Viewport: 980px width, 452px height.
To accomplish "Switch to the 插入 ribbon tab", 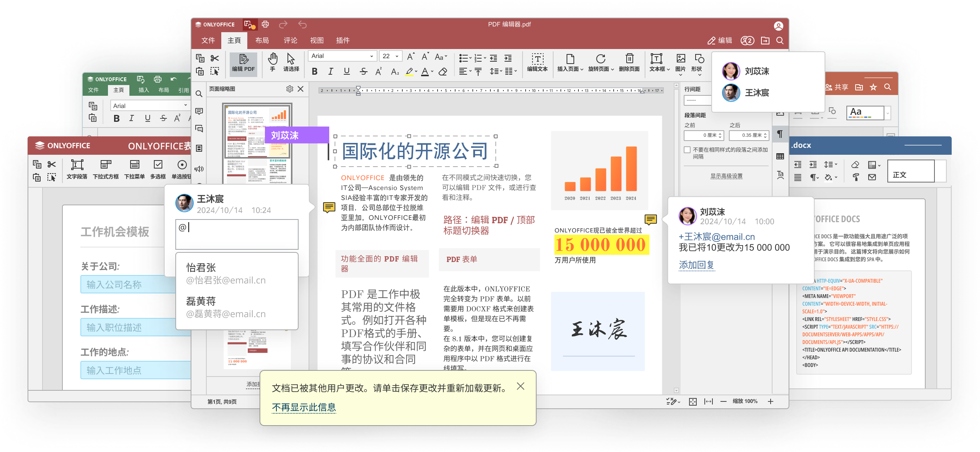I will coord(143,90).
